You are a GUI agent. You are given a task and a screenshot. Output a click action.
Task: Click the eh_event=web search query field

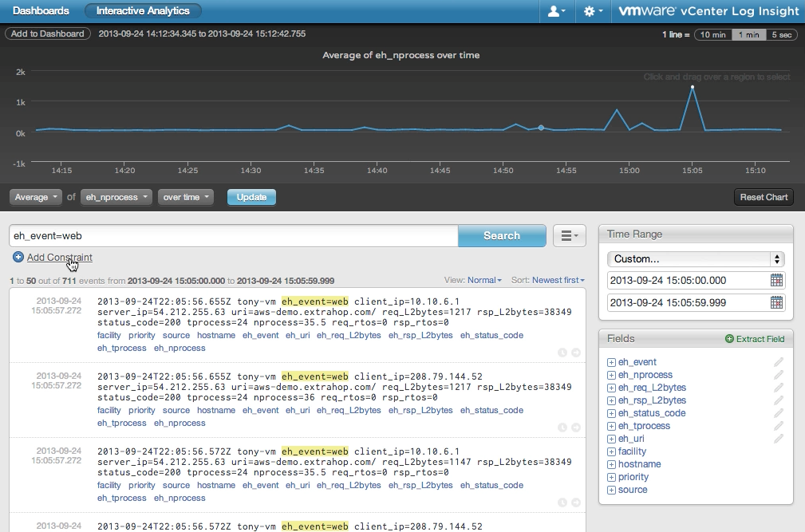[234, 235]
